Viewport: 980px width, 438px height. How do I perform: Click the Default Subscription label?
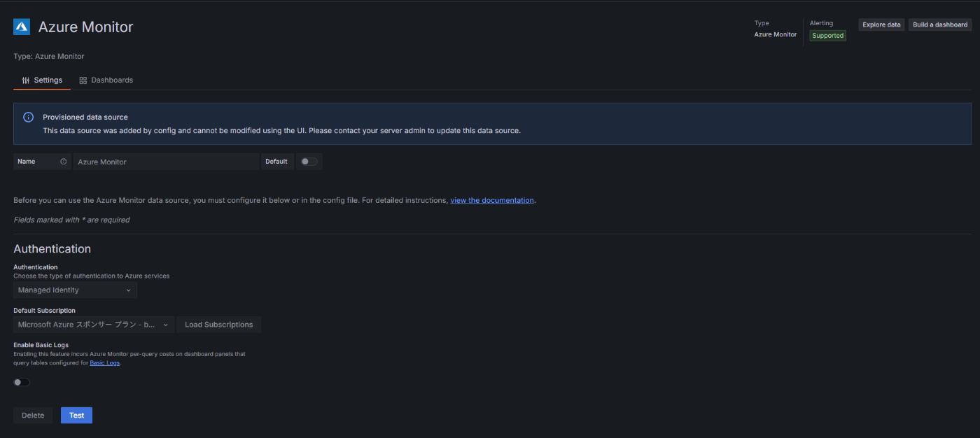(x=45, y=311)
